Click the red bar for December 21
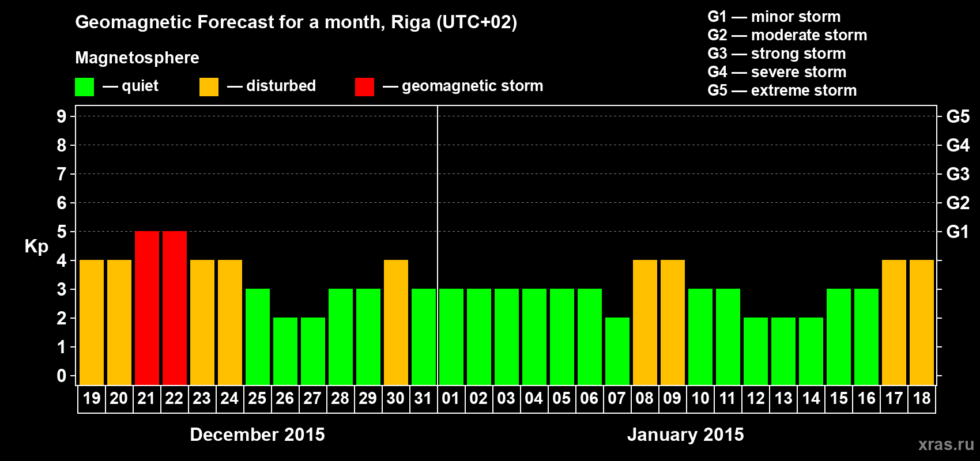980x461 pixels. pos(147,308)
